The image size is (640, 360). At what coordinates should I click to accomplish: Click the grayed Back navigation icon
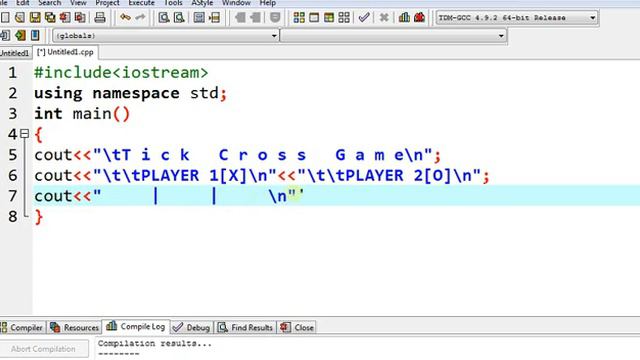point(240,18)
